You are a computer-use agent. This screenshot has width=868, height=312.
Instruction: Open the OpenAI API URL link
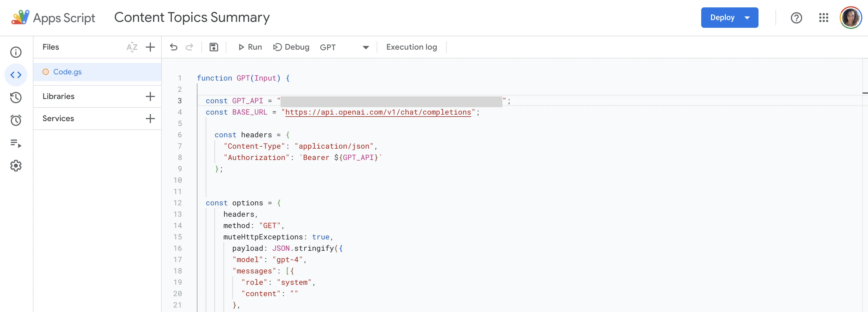378,112
